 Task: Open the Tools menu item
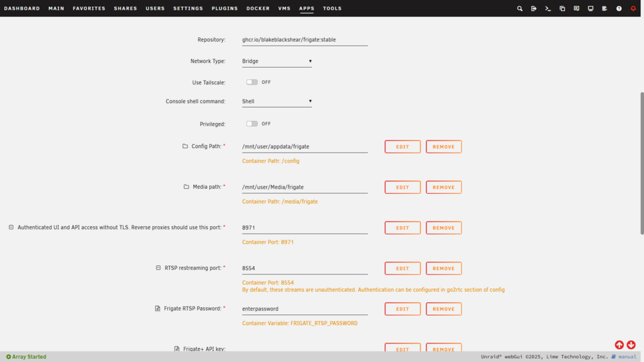(332, 8)
